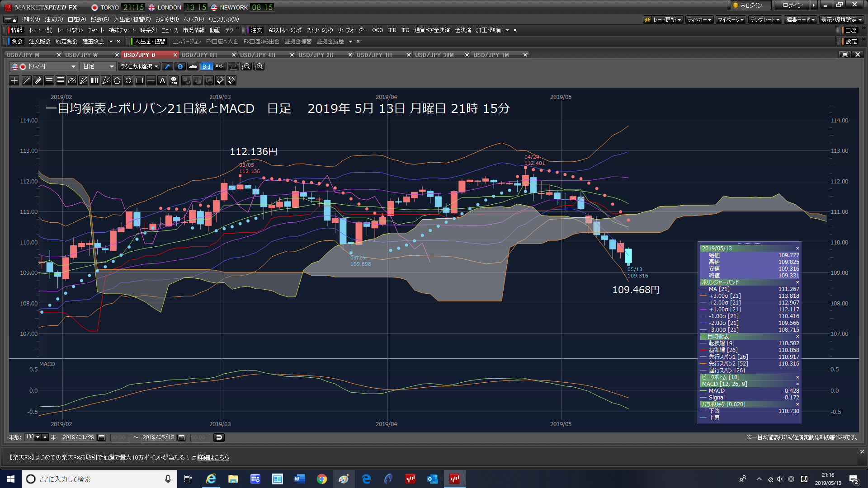Viewport: 868px width, 488px height.
Task: Expand the 表示・環境設定 dropdown
Action: [x=842, y=20]
